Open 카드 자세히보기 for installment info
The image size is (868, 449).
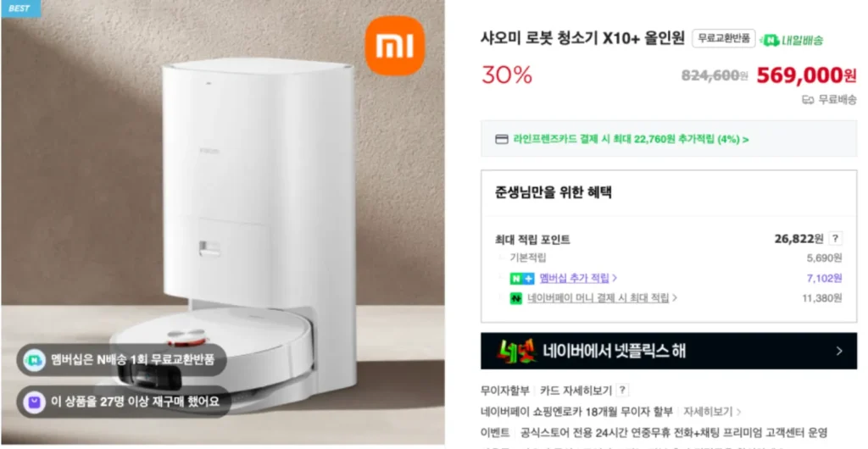[x=576, y=391]
